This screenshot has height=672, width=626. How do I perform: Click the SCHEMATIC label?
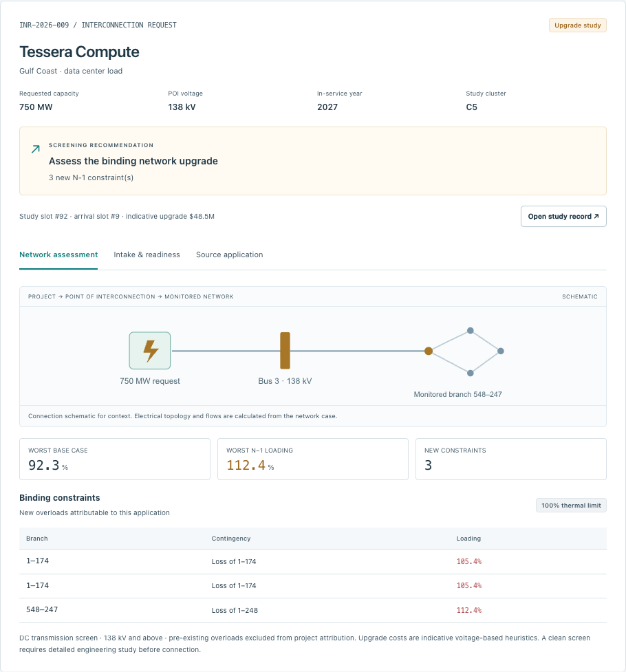point(580,296)
